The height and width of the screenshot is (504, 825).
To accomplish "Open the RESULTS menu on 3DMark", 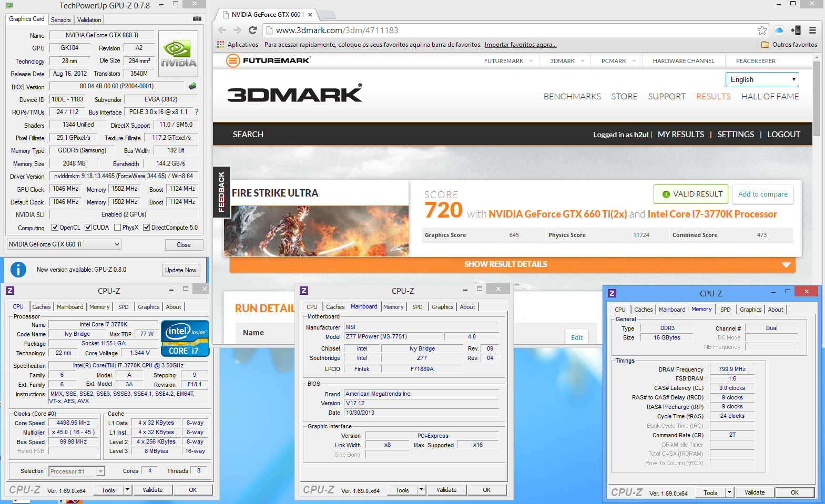I will [714, 96].
